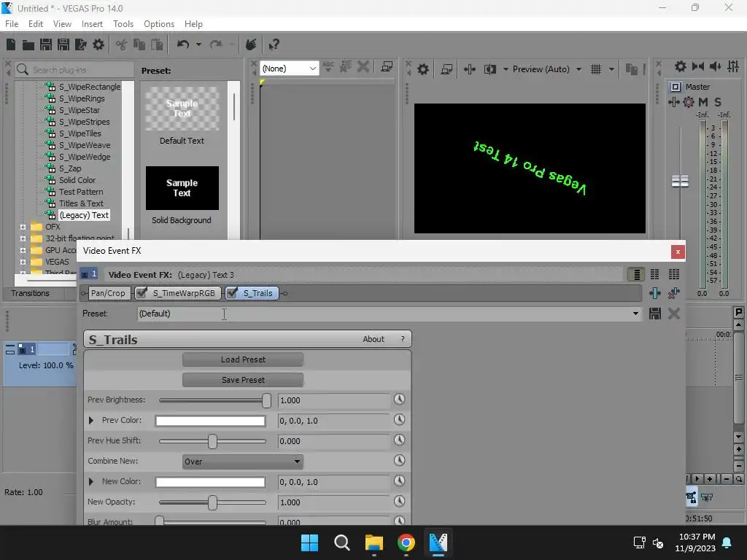The image size is (747, 560).
Task: Click the Save Preset button
Action: 243,380
